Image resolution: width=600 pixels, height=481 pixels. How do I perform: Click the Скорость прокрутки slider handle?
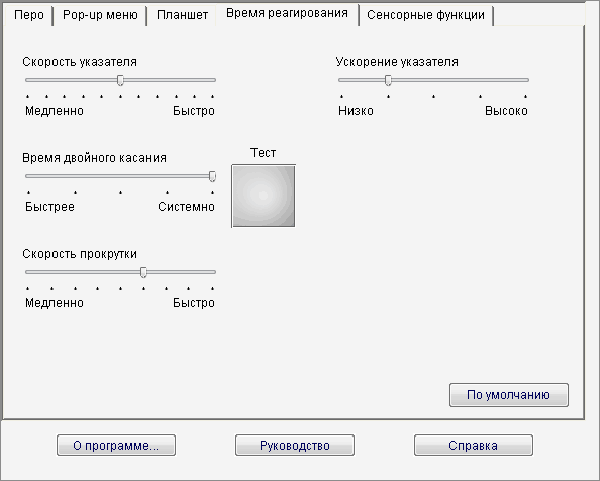pos(144,271)
